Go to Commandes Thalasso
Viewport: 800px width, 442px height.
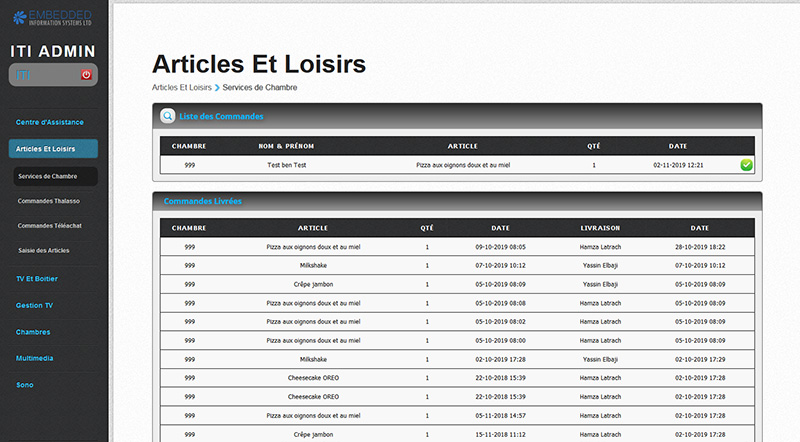pos(48,201)
